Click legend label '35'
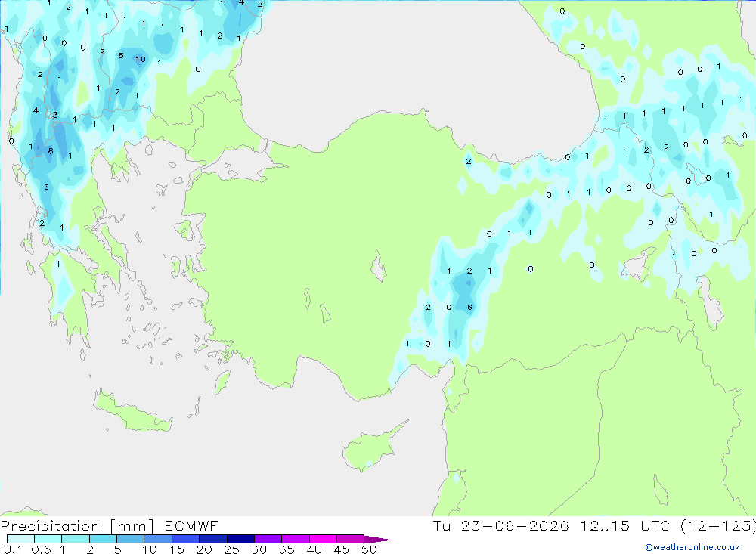756x554 pixels. (287, 549)
